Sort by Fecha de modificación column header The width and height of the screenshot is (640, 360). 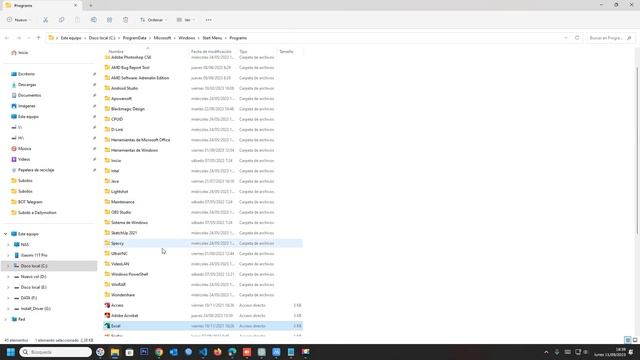[211, 51]
